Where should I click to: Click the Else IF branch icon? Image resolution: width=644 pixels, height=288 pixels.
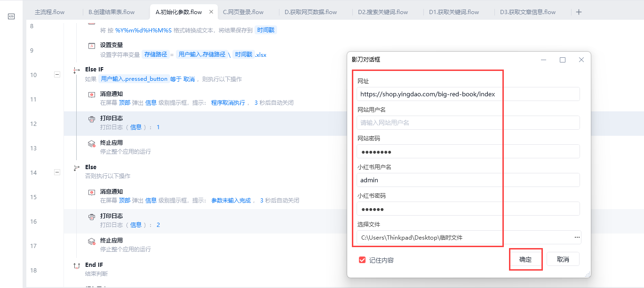click(77, 70)
